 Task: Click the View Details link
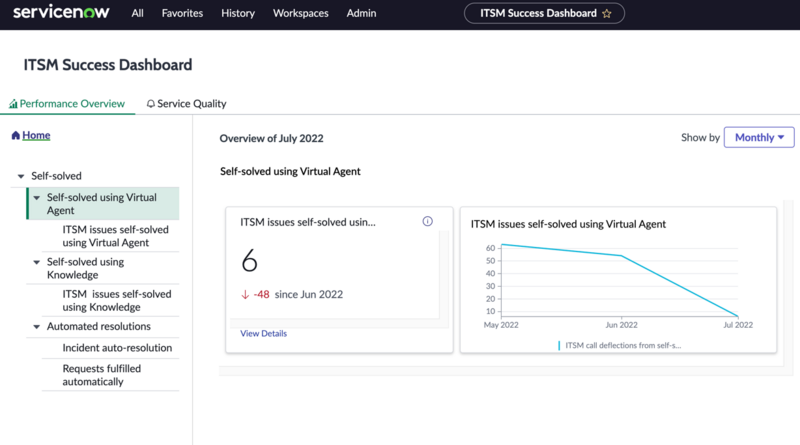[x=263, y=333]
